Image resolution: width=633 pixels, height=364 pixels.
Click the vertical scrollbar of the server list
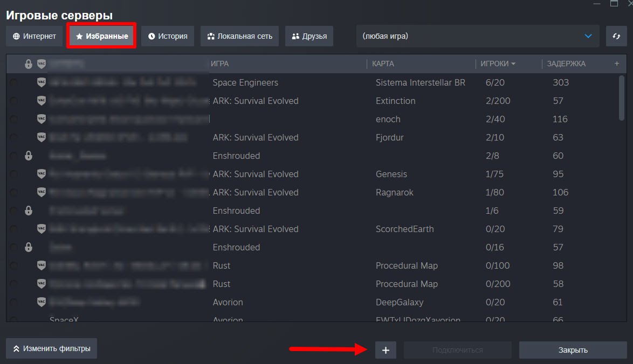pyautogui.click(x=621, y=98)
